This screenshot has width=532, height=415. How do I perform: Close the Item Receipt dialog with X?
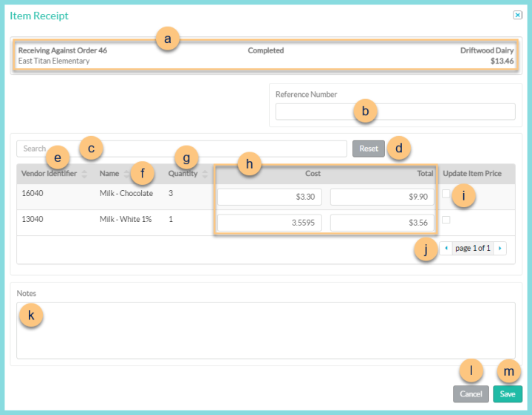pos(517,15)
